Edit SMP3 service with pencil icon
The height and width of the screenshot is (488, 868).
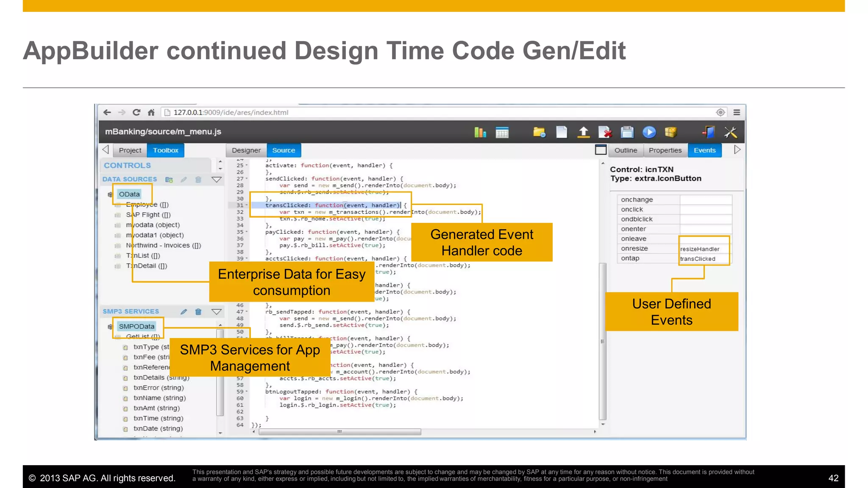pos(184,312)
